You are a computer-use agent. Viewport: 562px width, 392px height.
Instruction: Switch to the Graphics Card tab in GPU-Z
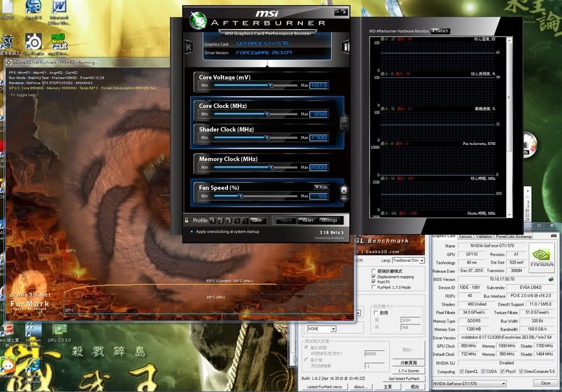[x=444, y=236]
